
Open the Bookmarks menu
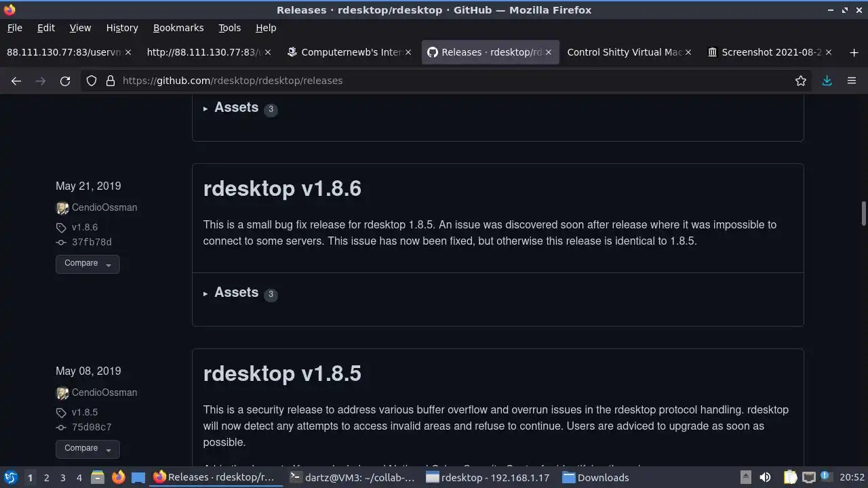(x=178, y=28)
